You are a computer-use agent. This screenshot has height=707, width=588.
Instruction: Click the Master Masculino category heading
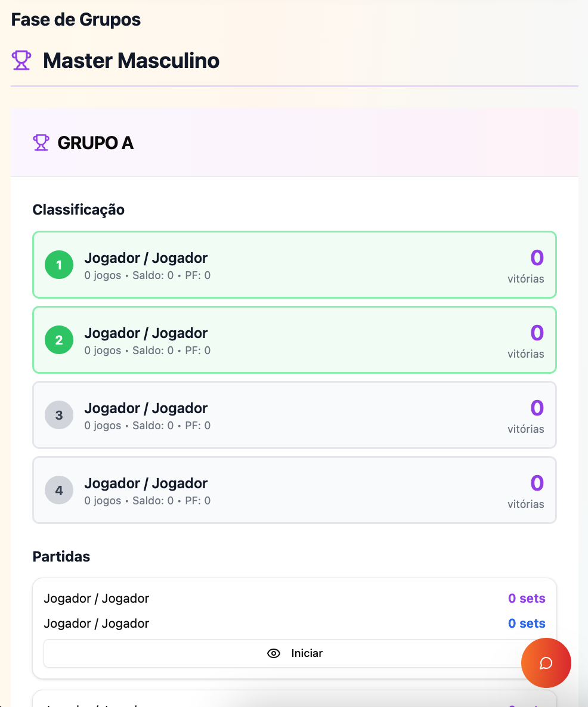(x=131, y=60)
